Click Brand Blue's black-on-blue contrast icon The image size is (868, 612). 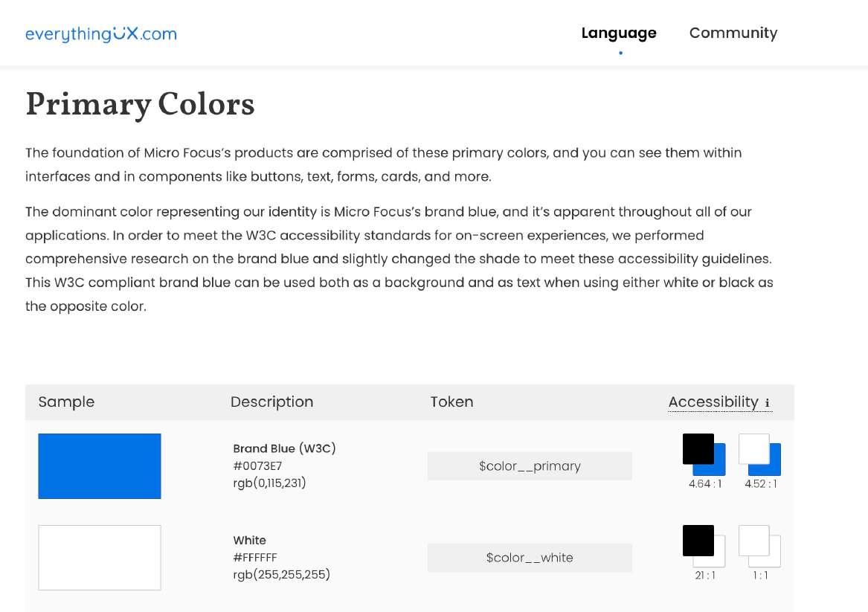[703, 454]
